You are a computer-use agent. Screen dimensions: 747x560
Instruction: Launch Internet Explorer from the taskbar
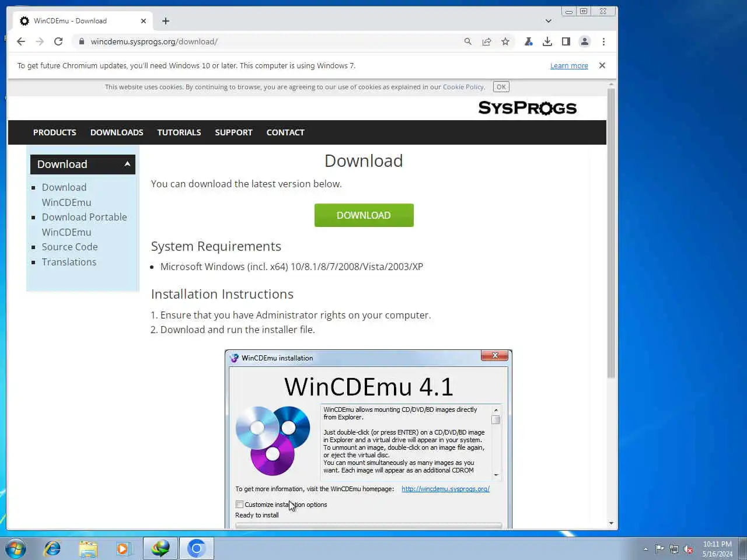[53, 549]
